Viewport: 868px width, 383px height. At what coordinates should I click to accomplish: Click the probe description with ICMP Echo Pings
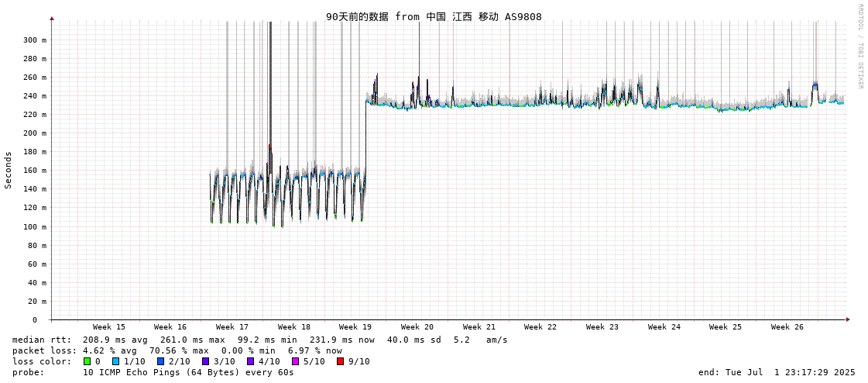188,372
